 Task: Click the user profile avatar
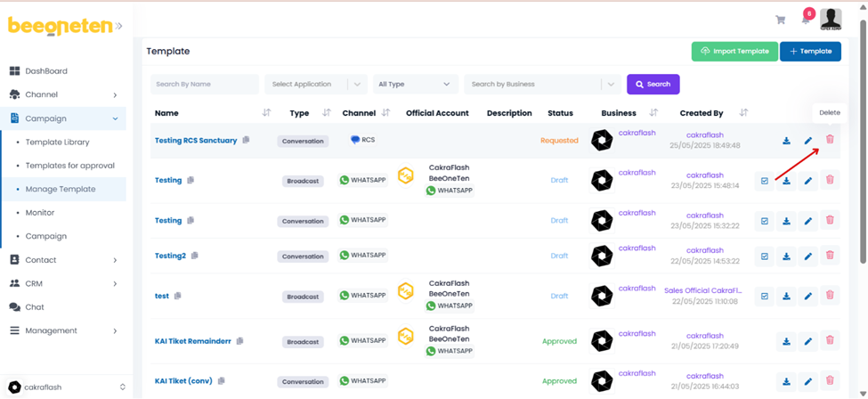tap(831, 19)
